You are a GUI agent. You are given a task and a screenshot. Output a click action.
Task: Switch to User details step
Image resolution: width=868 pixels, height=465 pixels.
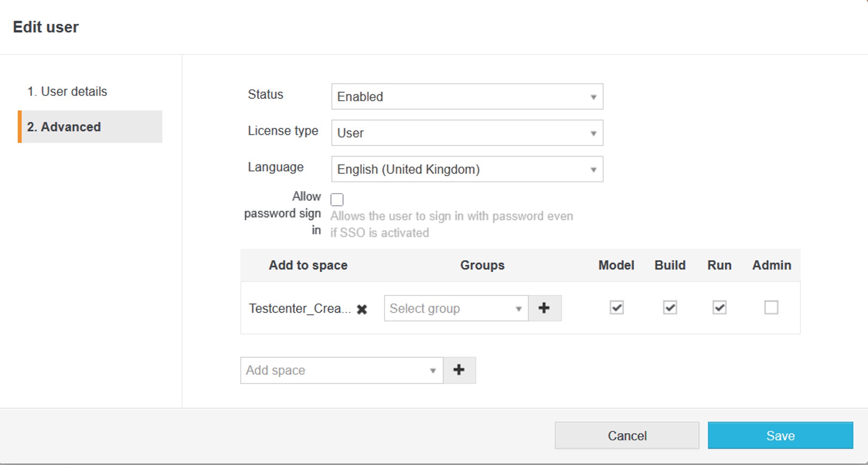(67, 91)
